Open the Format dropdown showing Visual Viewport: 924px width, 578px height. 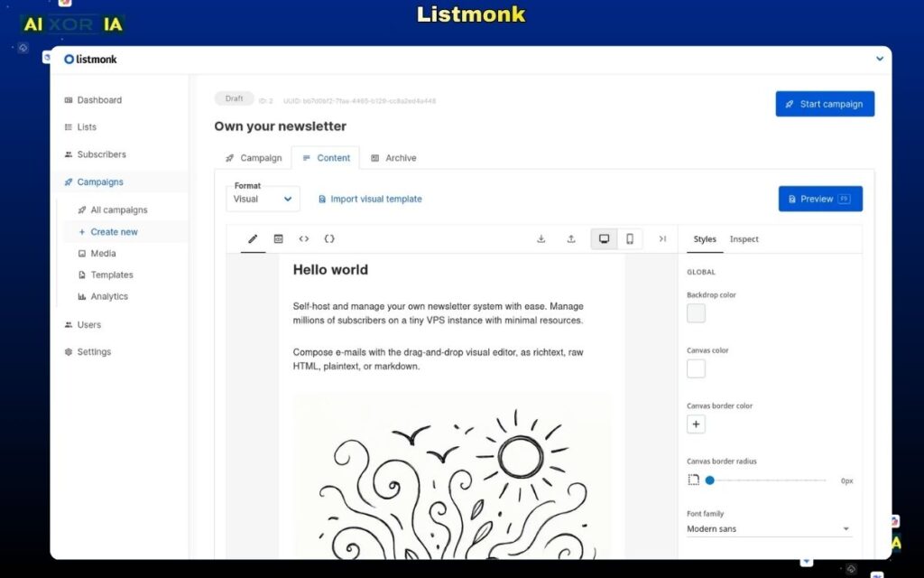[262, 199]
